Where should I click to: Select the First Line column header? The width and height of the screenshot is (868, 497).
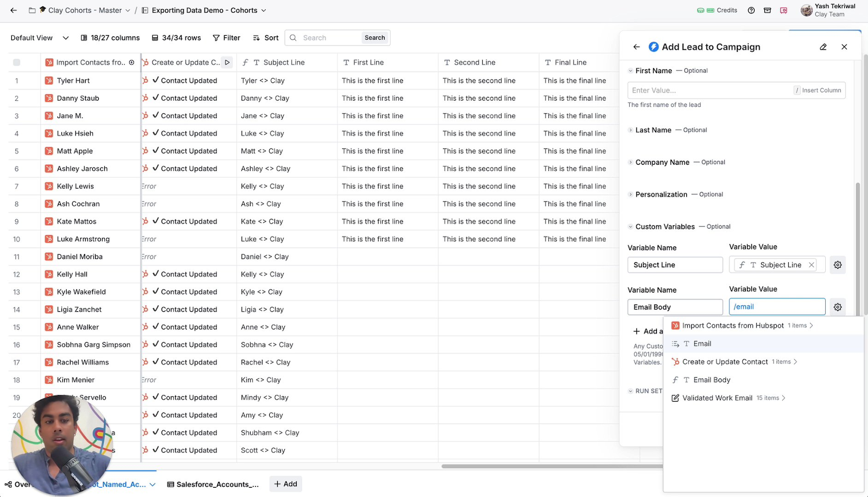387,62
